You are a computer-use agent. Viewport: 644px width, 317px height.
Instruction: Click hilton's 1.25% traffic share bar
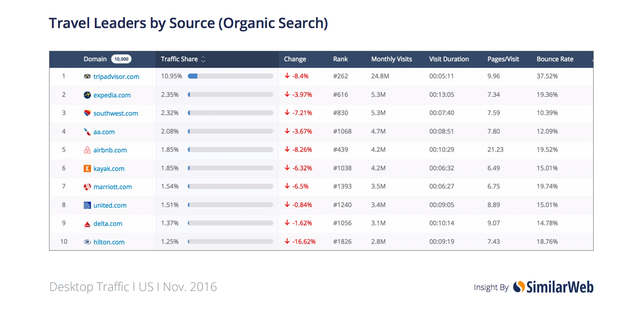pyautogui.click(x=231, y=241)
